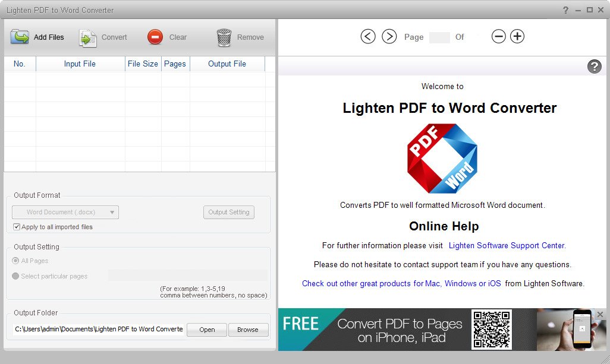Click the title bar help question mark
This screenshot has width=610, height=364.
pos(565,10)
